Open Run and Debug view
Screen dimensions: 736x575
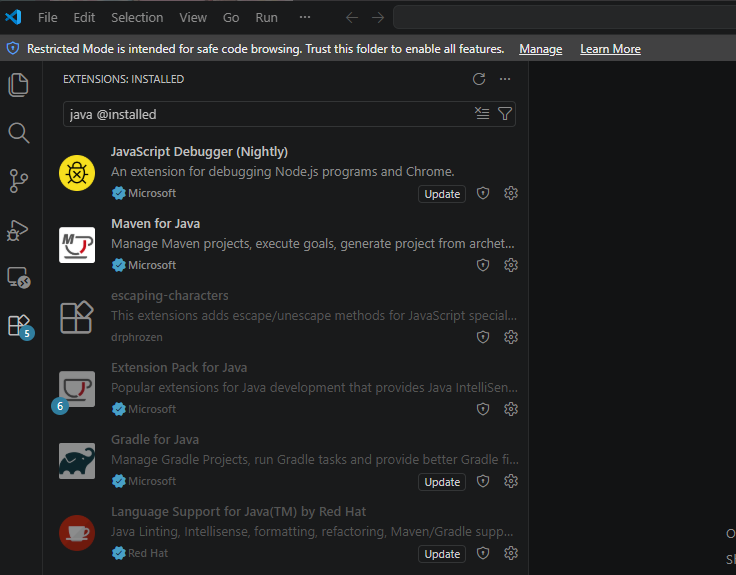(x=18, y=230)
